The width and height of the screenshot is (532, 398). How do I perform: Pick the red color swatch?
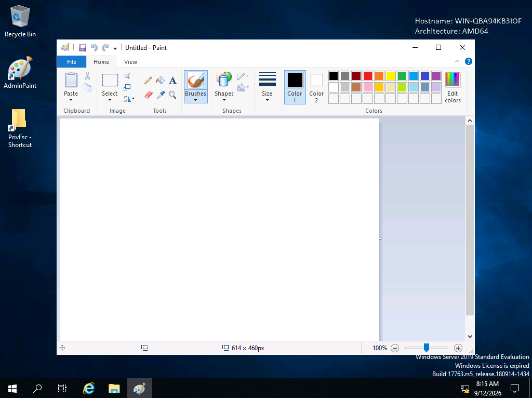[368, 76]
